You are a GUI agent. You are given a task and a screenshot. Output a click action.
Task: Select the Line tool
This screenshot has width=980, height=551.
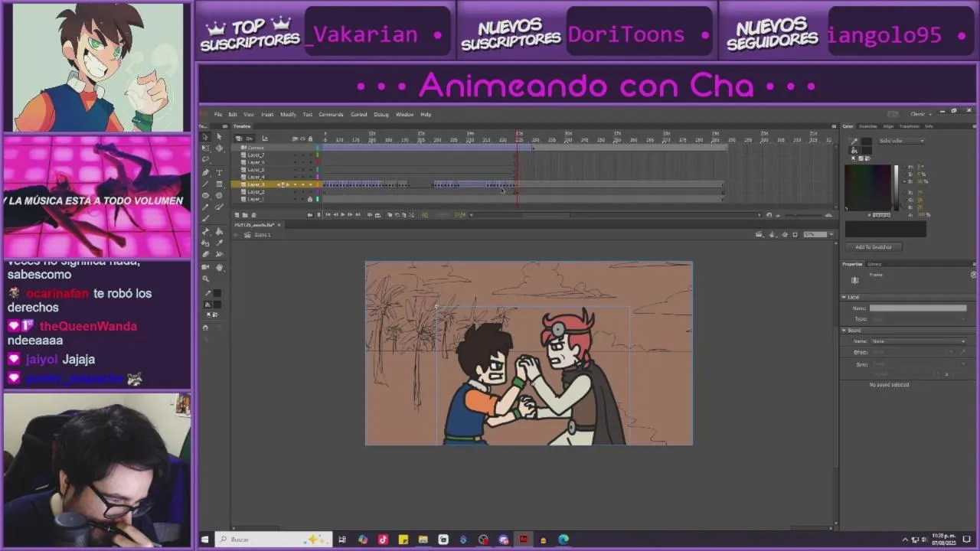(205, 184)
